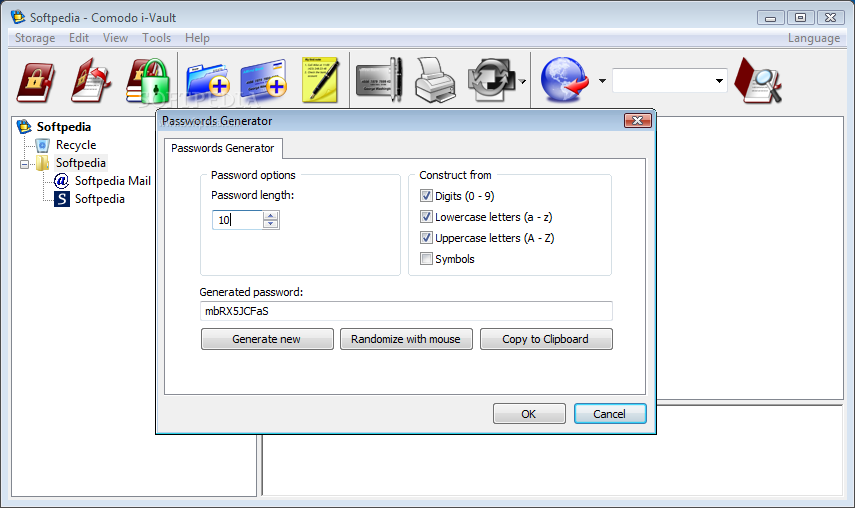
Task: Open the Language menu
Action: 814,38
